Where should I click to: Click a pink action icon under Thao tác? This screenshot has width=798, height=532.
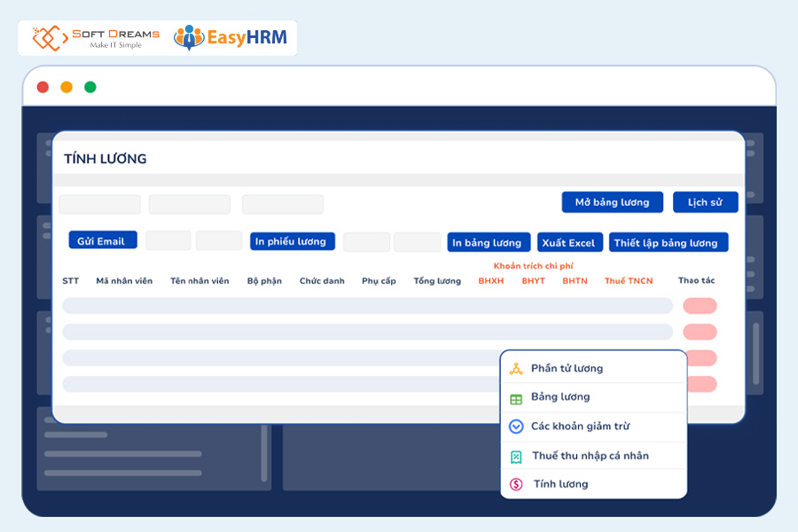click(700, 305)
